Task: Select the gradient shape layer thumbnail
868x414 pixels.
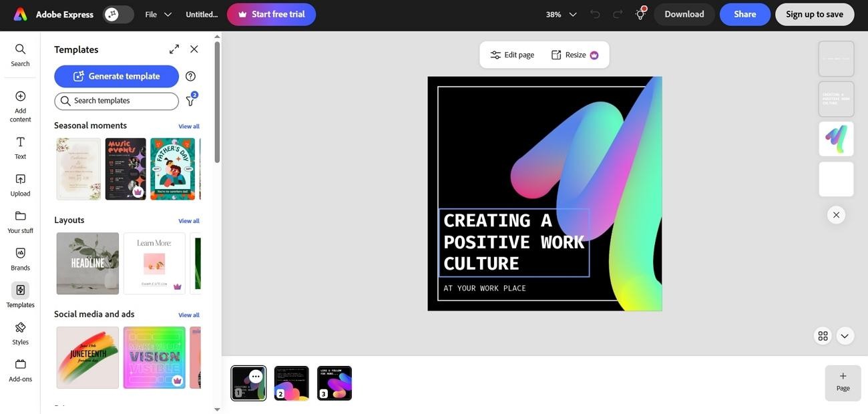Action: (836, 139)
